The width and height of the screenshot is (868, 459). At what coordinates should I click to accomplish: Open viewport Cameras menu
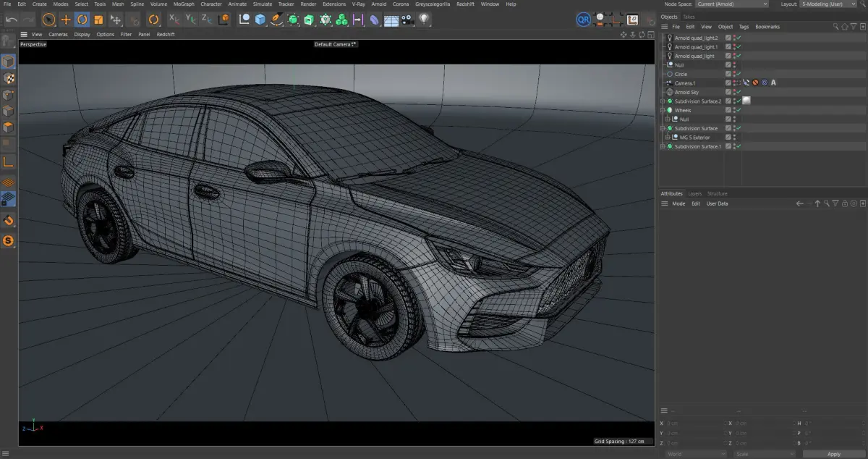coord(58,34)
